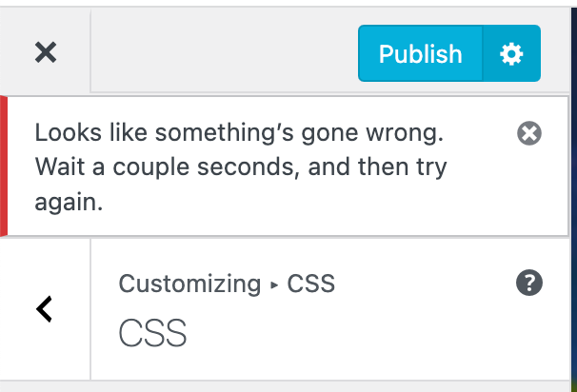Click the word "again." in the notice
The width and height of the screenshot is (577, 392).
(69, 202)
